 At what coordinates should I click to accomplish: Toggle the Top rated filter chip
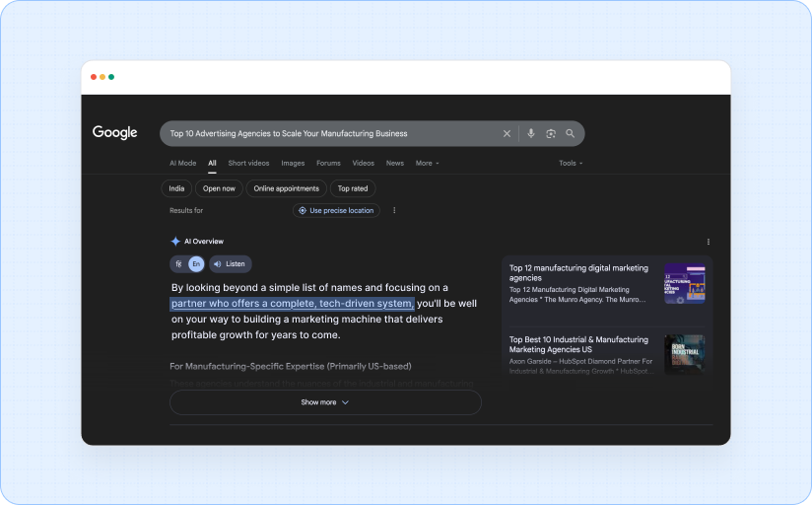point(353,188)
